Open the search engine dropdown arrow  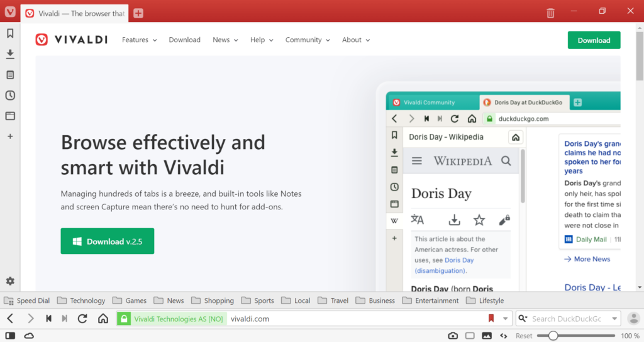pyautogui.click(x=614, y=319)
